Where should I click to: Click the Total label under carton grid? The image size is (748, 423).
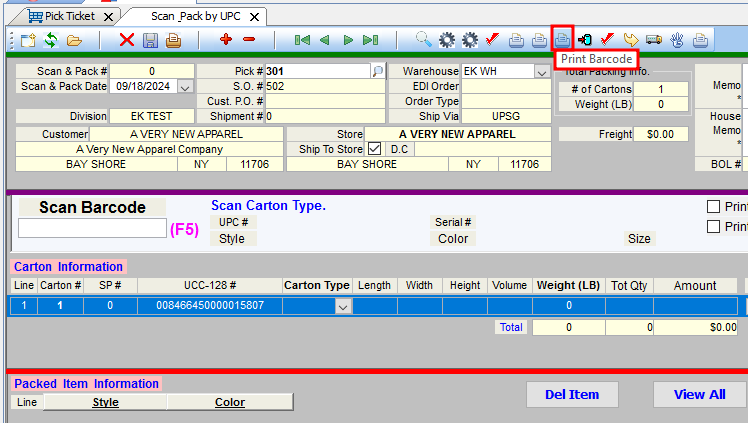(x=511, y=327)
